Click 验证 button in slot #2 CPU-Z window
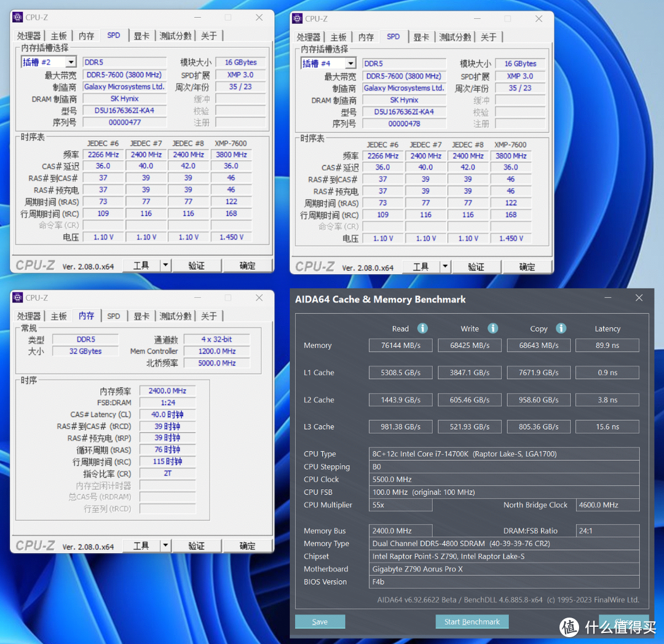The height and width of the screenshot is (644, 664). coord(197,265)
